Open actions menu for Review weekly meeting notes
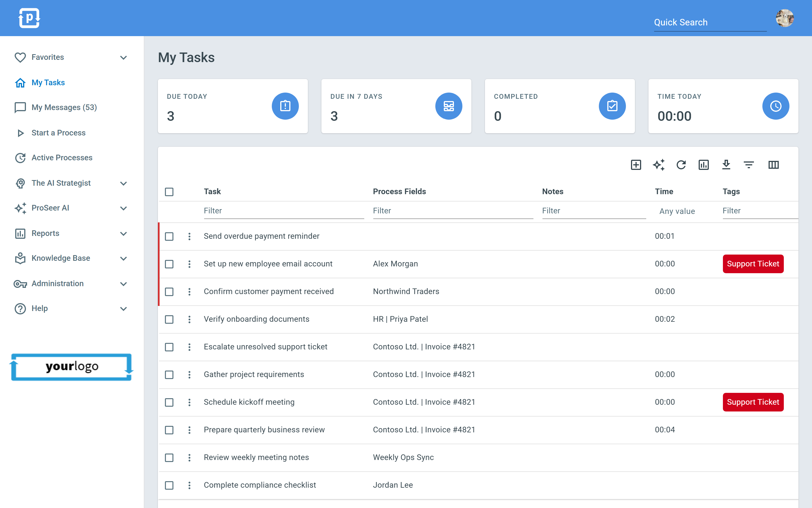This screenshot has height=508, width=812. pos(189,457)
